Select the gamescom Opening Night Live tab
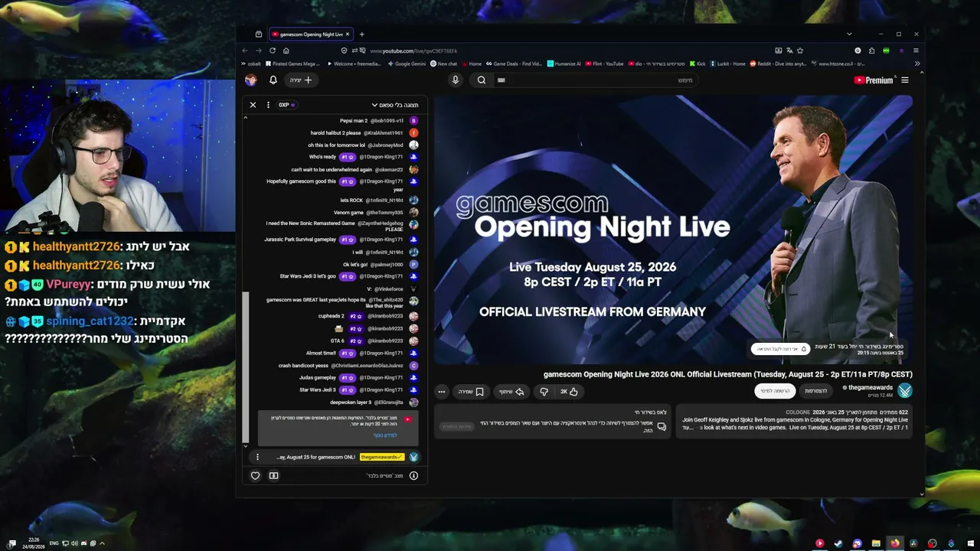The width and height of the screenshot is (980, 551). [x=311, y=34]
